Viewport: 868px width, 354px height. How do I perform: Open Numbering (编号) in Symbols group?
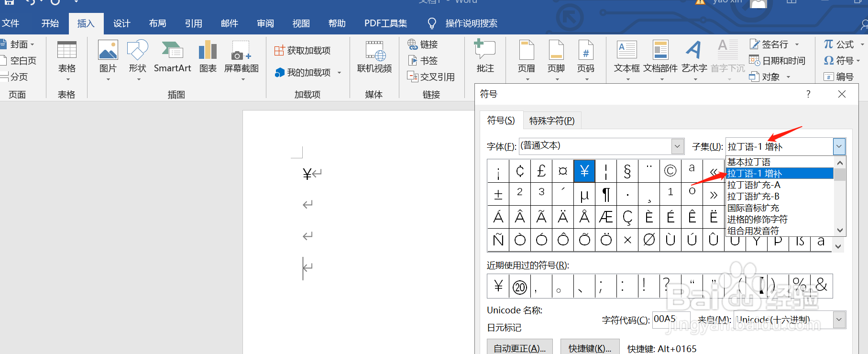839,77
